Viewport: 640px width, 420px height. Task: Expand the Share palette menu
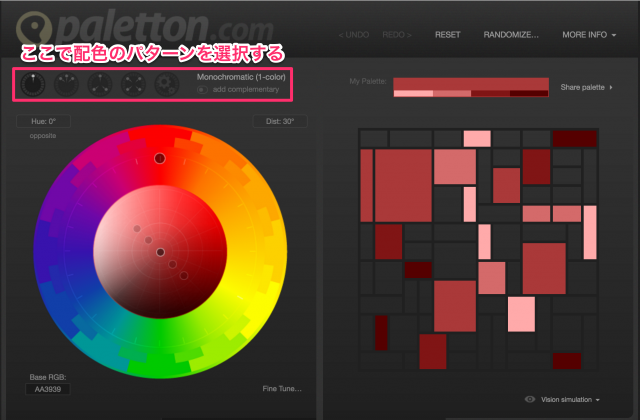(587, 88)
